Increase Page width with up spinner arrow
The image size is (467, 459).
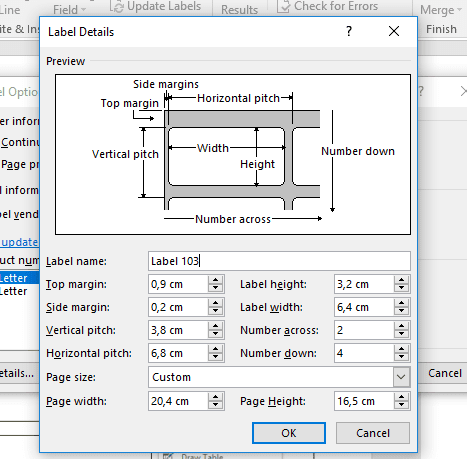coord(215,397)
